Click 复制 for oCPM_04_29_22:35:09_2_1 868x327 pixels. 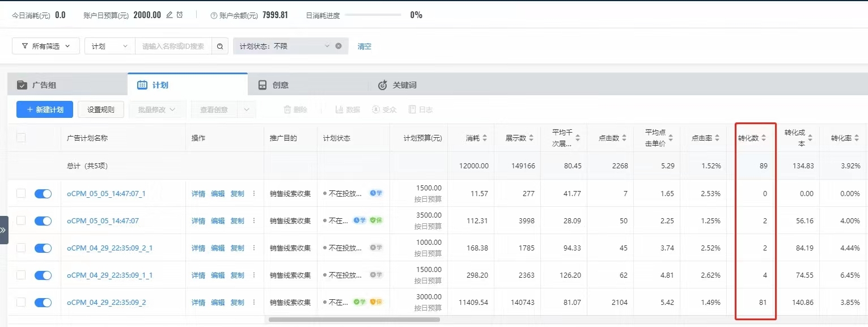click(x=237, y=248)
